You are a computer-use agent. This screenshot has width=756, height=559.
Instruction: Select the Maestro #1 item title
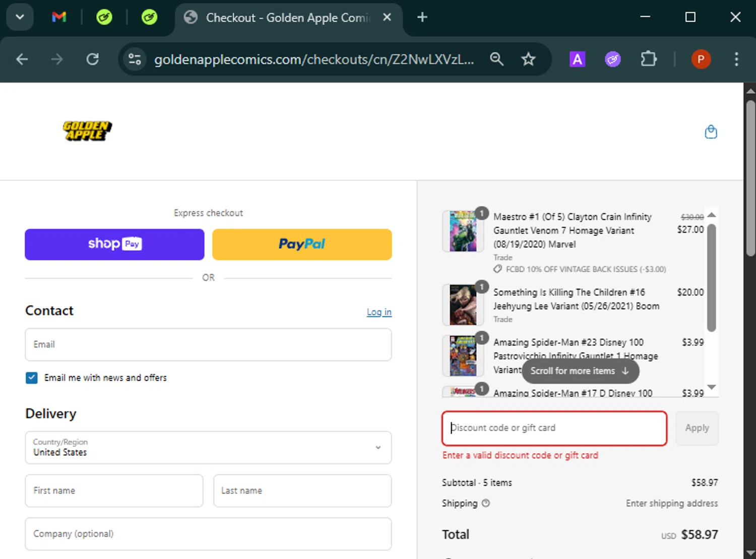pyautogui.click(x=573, y=231)
